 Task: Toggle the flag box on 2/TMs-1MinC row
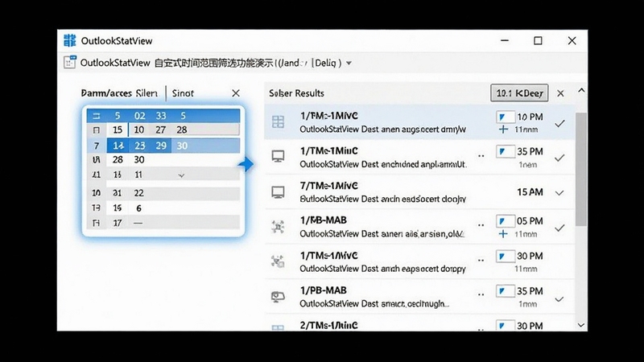506,325
